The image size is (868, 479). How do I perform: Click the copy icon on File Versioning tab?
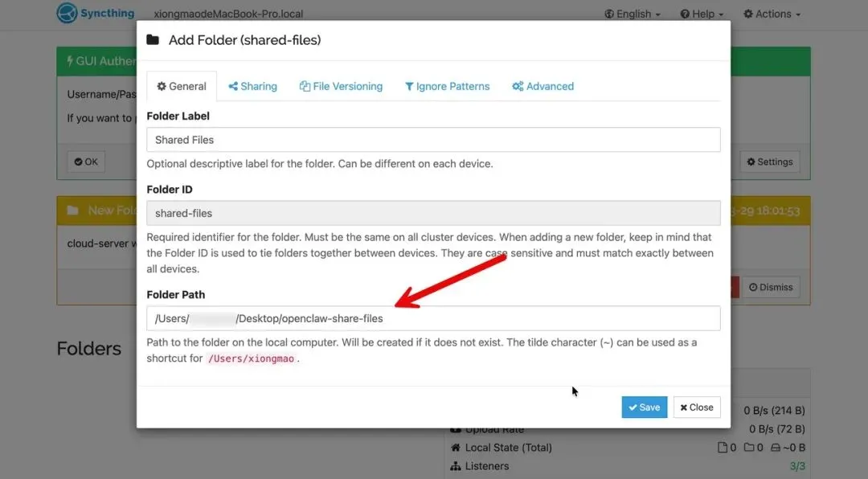(x=305, y=87)
